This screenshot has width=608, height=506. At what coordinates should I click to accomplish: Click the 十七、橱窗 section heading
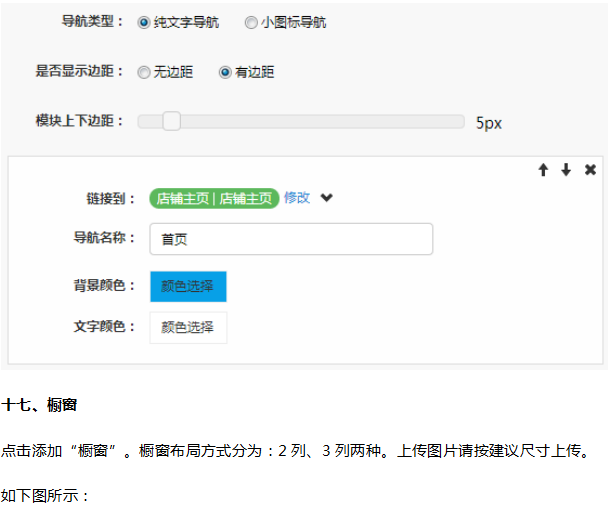[40, 404]
